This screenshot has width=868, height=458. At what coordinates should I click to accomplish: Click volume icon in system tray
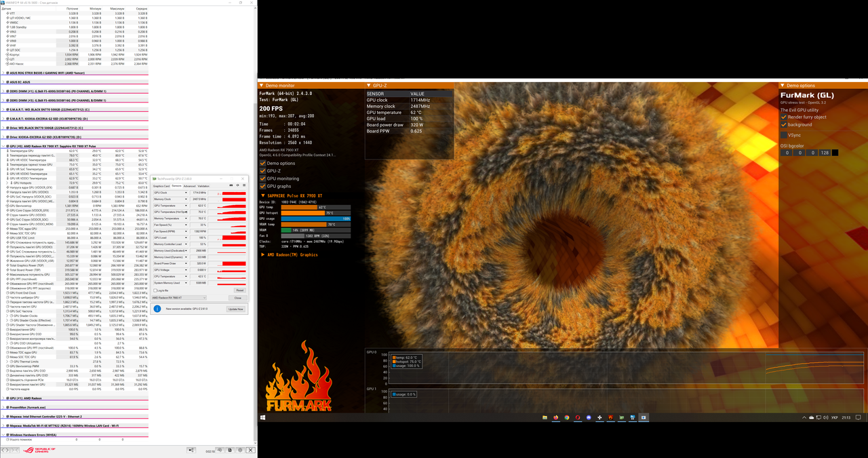point(826,417)
